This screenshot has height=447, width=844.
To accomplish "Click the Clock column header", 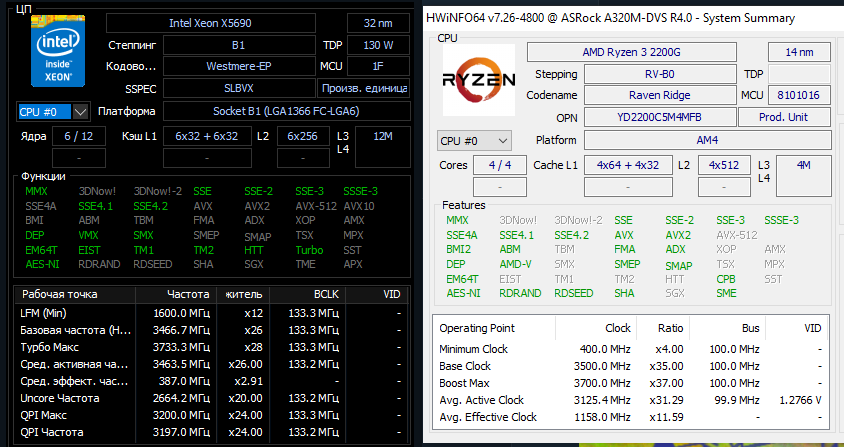I will [596, 328].
